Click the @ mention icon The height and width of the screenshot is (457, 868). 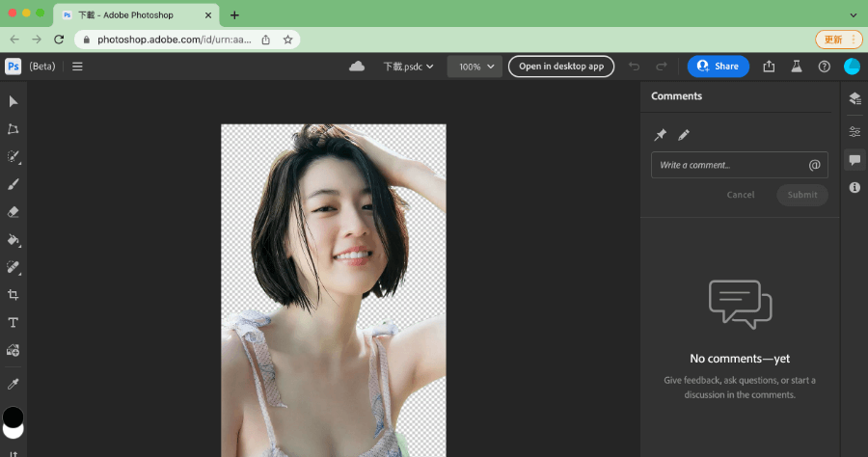pos(814,165)
